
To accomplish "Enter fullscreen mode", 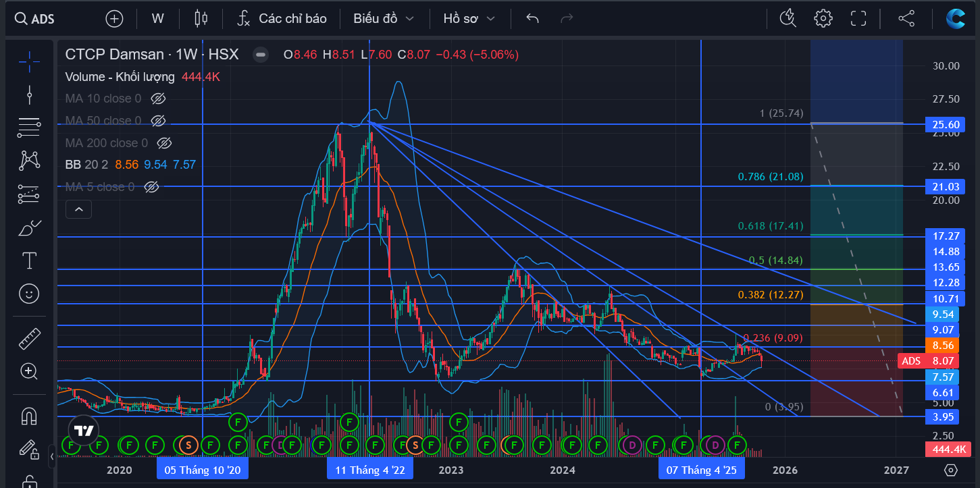I will pos(858,18).
